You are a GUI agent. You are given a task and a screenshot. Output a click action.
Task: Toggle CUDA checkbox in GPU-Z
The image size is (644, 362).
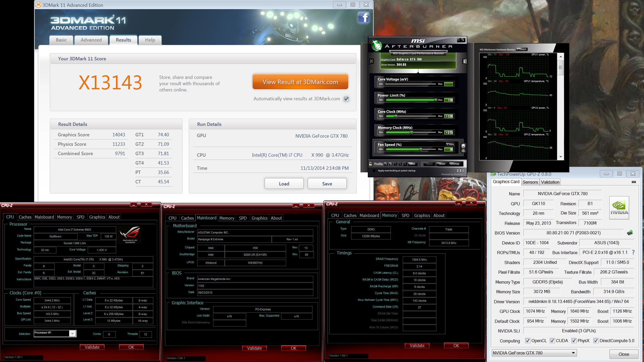[x=552, y=341]
